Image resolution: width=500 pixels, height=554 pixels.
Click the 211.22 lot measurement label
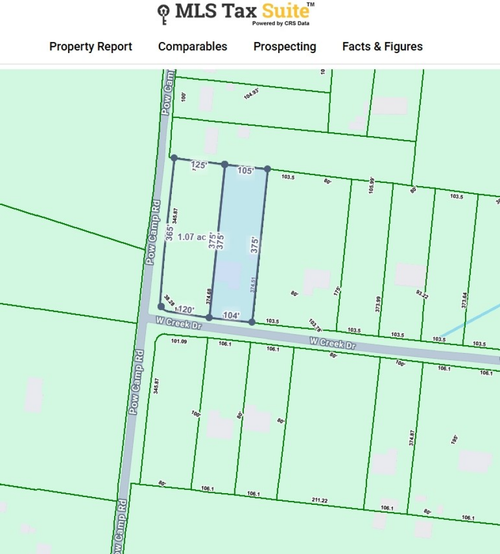pyautogui.click(x=319, y=500)
